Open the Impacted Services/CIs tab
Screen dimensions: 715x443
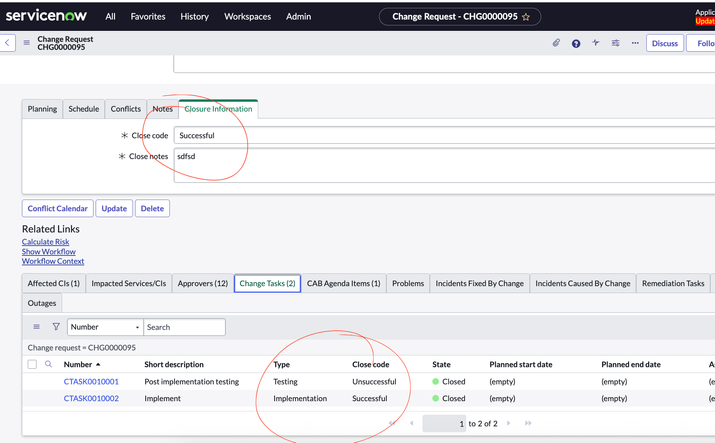pyautogui.click(x=129, y=283)
